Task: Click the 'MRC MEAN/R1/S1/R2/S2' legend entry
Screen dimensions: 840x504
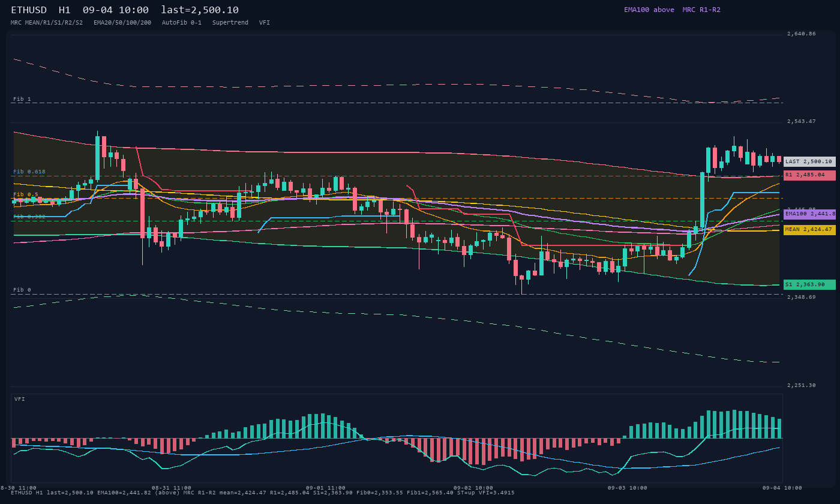Action: pyautogui.click(x=47, y=22)
